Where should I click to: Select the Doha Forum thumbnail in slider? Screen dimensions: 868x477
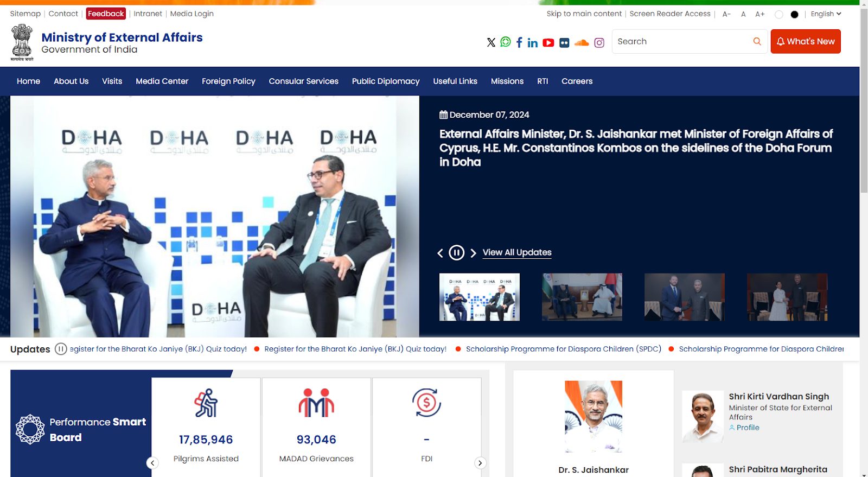click(x=480, y=297)
